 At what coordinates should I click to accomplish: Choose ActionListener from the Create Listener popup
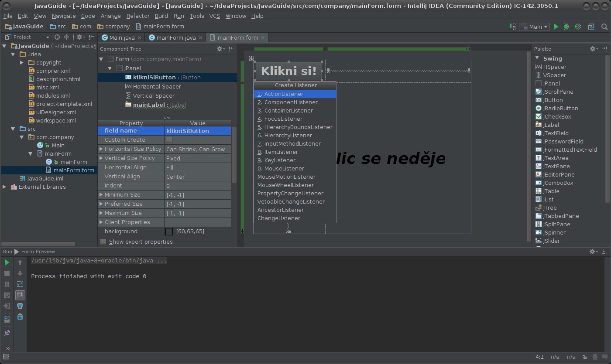tap(284, 94)
